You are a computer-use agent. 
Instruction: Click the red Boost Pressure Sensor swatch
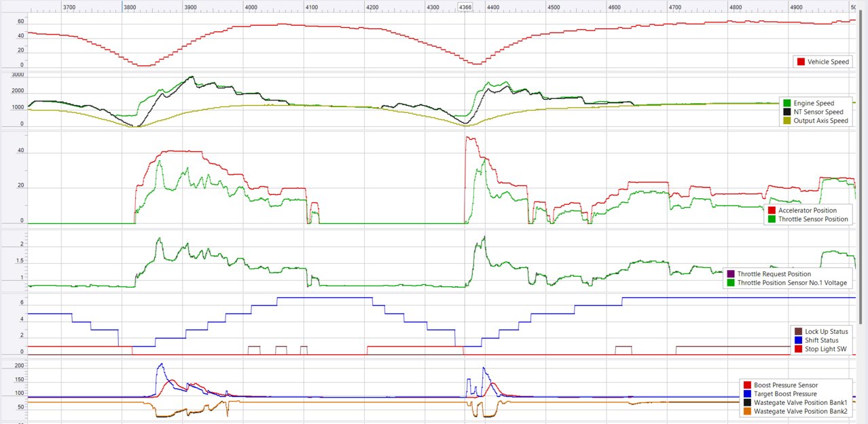tap(747, 385)
